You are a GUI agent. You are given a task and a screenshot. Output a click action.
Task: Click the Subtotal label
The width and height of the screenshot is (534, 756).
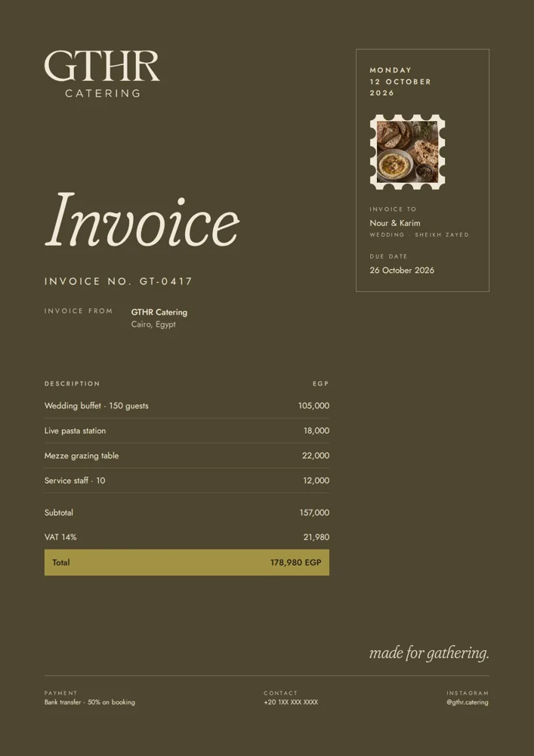point(59,513)
